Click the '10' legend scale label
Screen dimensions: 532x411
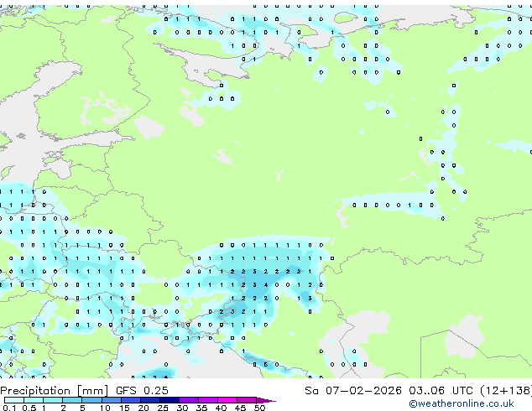[105, 408]
